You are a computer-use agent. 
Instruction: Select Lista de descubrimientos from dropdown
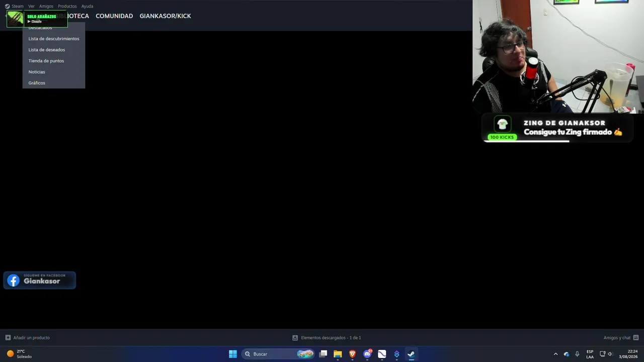click(54, 39)
